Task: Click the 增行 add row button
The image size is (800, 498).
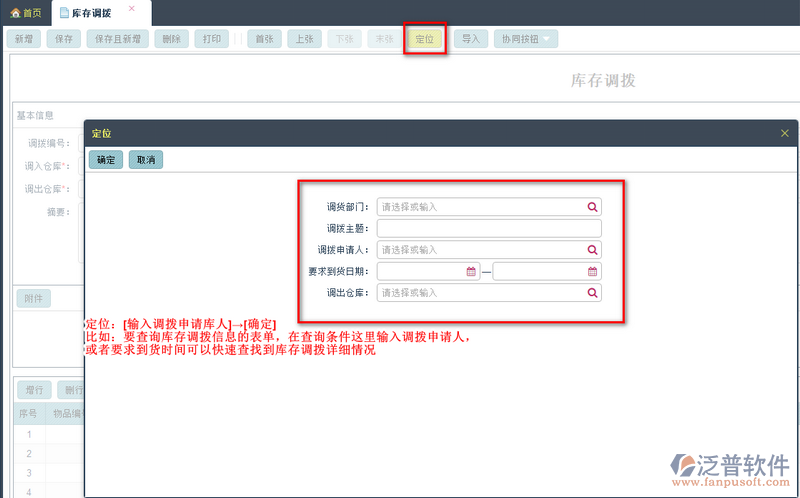Action: pos(34,390)
